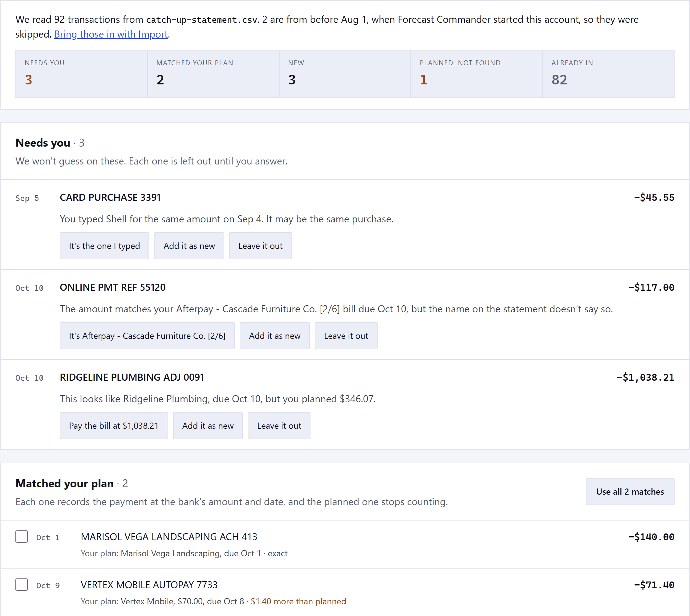
Task: Click 'It's the one I typed' button
Action: [x=104, y=246]
